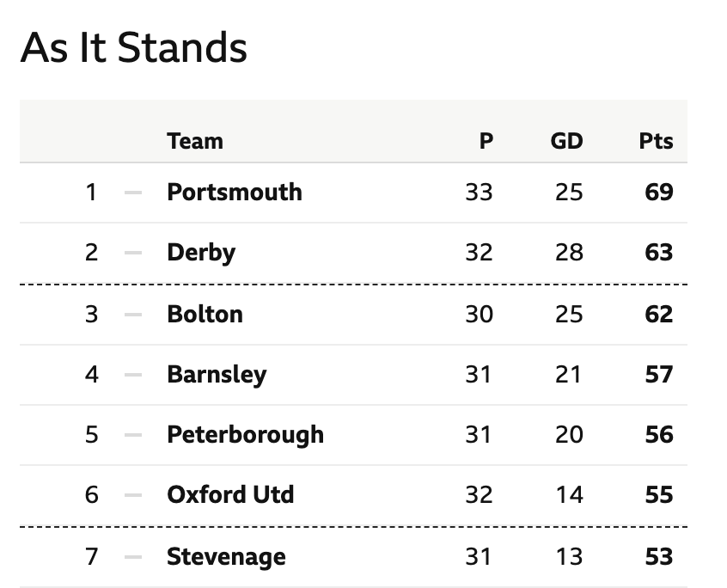Click the Pts column header

[656, 141]
